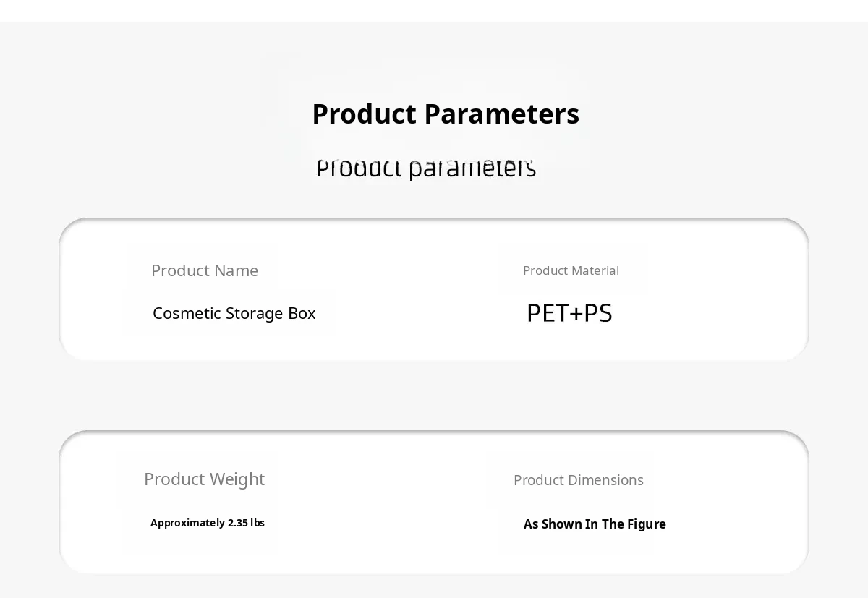This screenshot has height=598, width=868.
Task: Click the PET+PS material value
Action: coord(569,313)
